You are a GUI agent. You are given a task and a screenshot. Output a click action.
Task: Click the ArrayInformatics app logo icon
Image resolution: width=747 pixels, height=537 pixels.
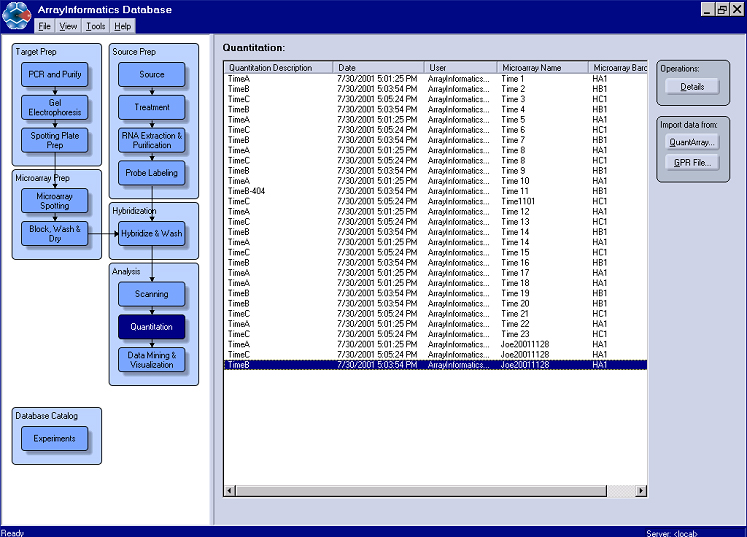tap(17, 15)
